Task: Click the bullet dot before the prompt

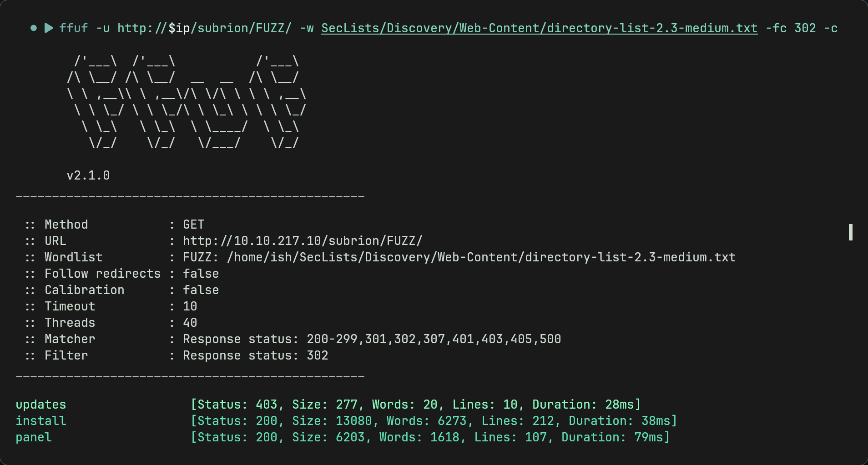Action: [33, 28]
